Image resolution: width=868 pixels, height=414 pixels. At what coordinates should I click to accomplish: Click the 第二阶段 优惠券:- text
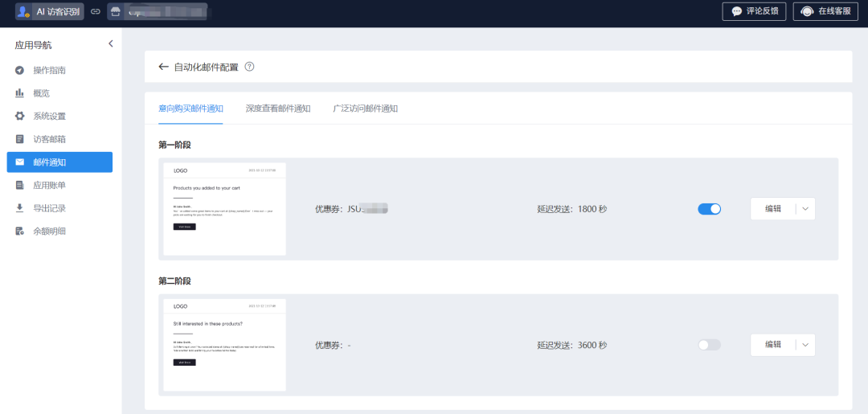click(x=334, y=345)
